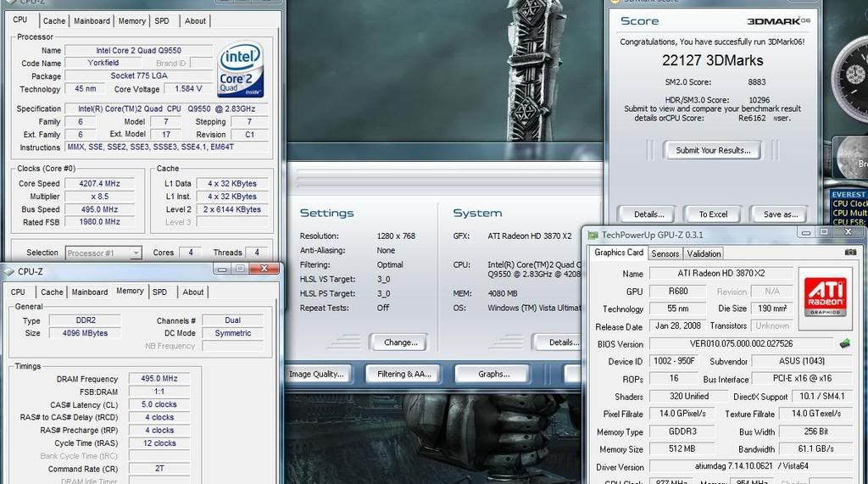
Task: Select the Graphics Card tab in GPU-Z
Action: click(x=619, y=253)
